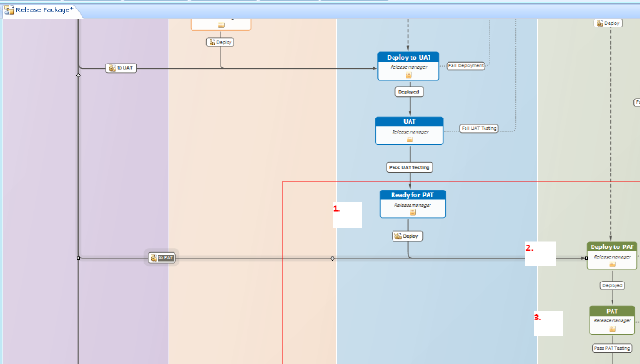Screen dimensions: 640x364
Task: Click the Fail Deployment transition label
Action: tap(466, 65)
